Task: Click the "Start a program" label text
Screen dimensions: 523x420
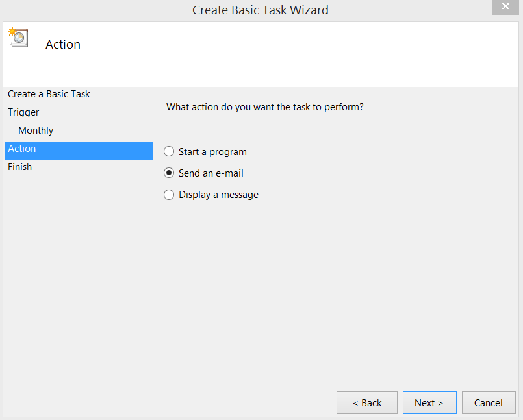Action: tap(212, 152)
